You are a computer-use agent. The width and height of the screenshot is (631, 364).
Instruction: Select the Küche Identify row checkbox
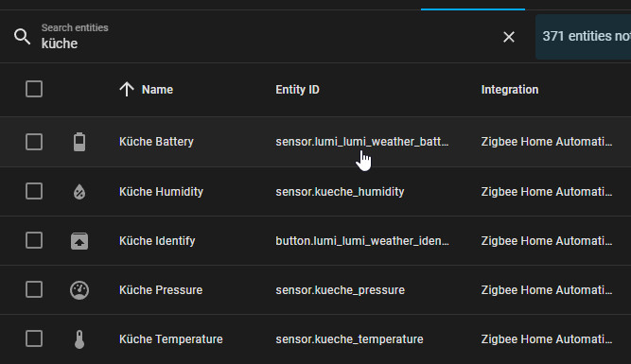coord(34,240)
